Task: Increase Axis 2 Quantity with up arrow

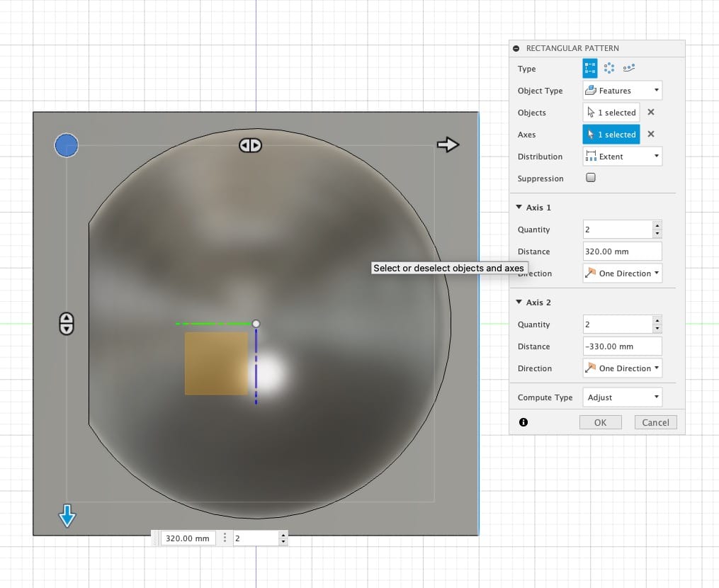Action: (657, 320)
